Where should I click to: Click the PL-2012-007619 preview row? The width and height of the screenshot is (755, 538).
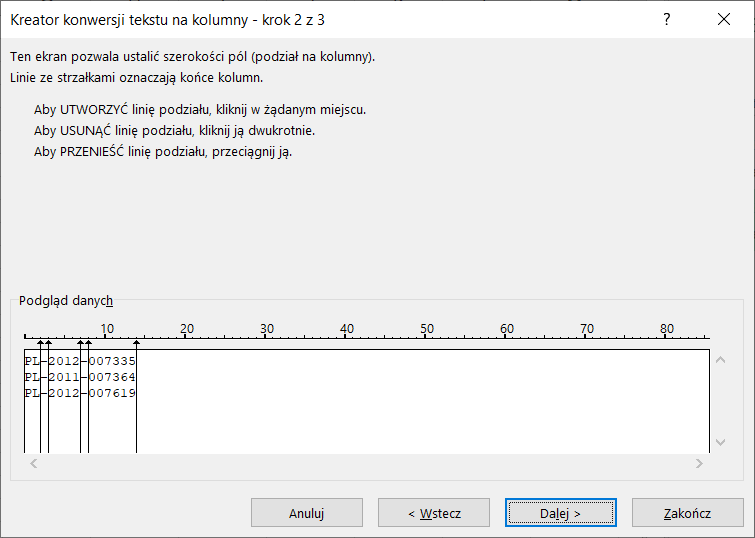[80, 393]
